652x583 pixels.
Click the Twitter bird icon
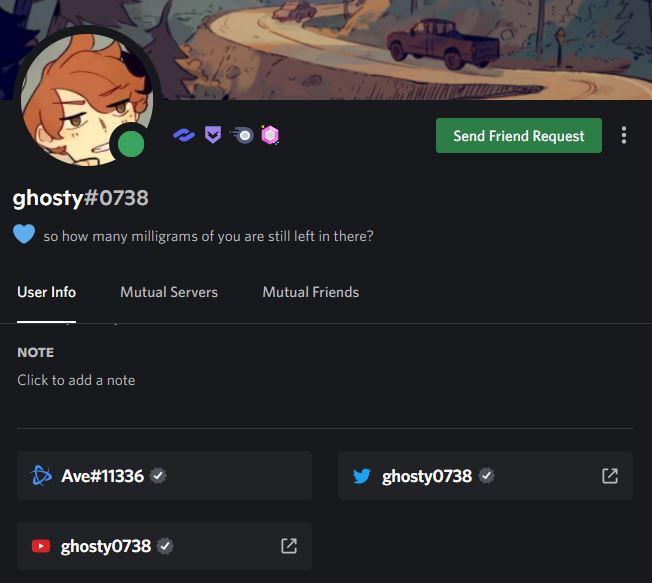tap(362, 476)
